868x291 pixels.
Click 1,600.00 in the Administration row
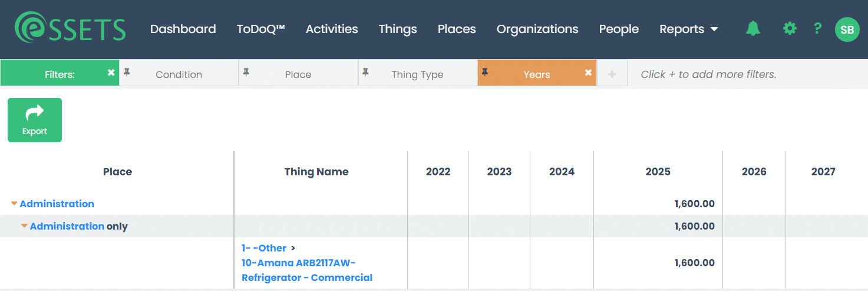coord(695,204)
